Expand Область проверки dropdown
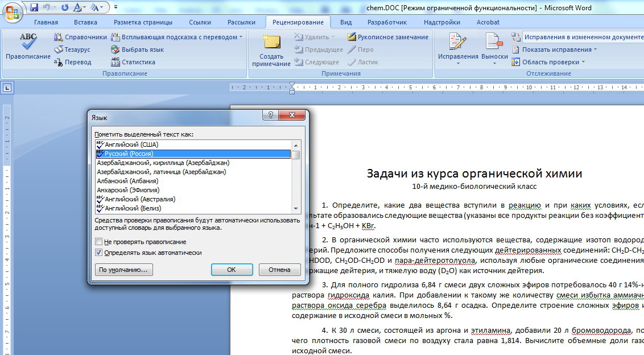 [x=548, y=62]
